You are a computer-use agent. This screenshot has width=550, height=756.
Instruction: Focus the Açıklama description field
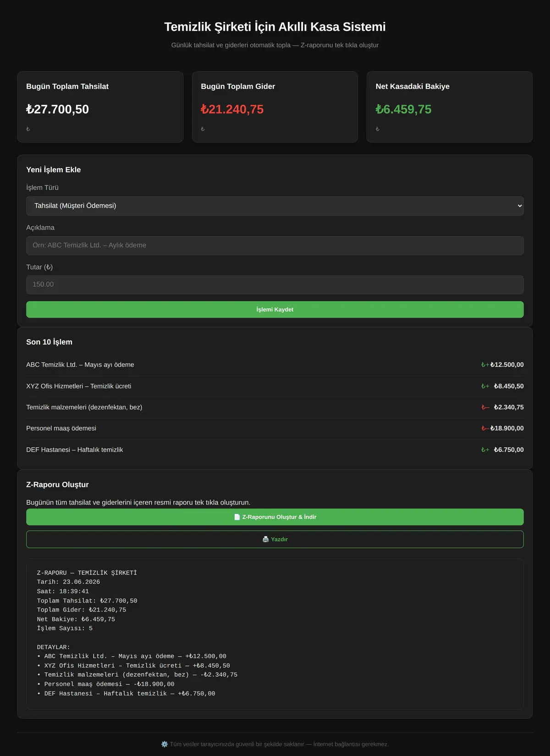[x=275, y=246]
